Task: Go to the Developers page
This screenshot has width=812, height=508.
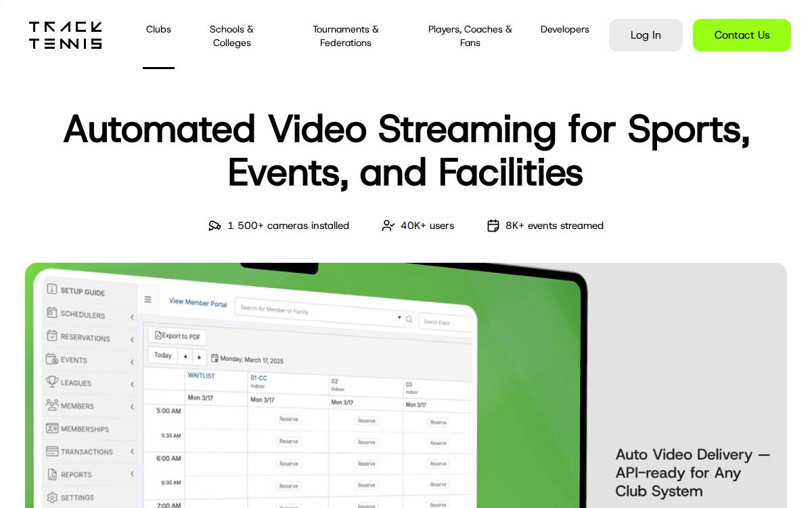Action: pos(565,29)
